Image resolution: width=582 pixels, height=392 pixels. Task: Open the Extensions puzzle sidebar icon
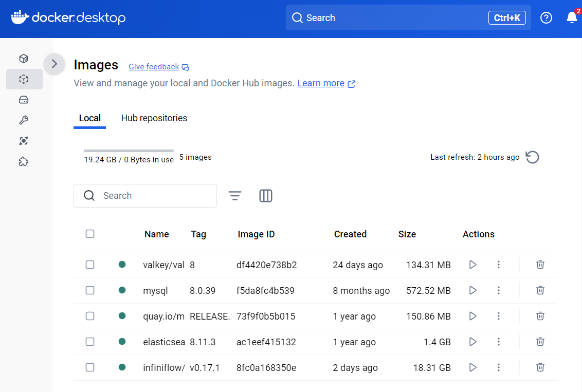24,162
